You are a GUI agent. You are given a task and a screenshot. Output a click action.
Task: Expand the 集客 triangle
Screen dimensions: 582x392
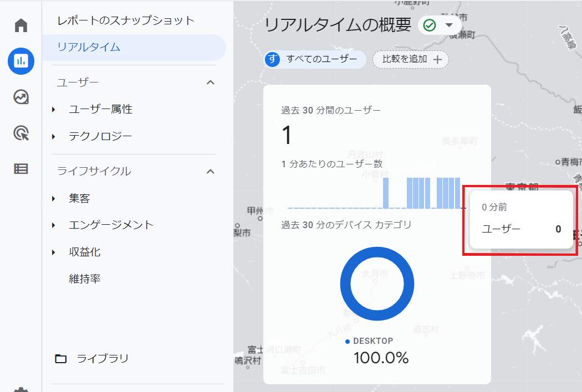pyautogui.click(x=53, y=199)
